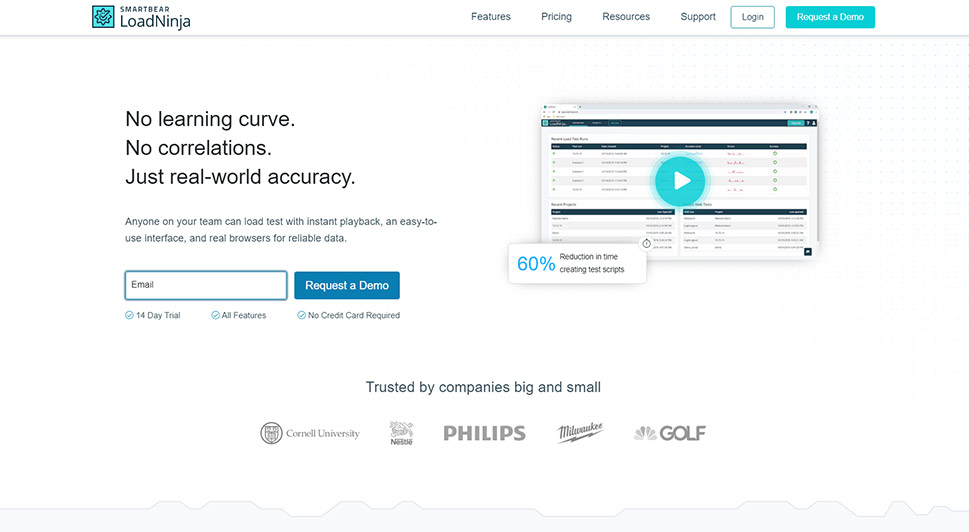This screenshot has width=969, height=532.
Task: Click the checkmark beside No Credit Card Required
Action: [x=301, y=315]
